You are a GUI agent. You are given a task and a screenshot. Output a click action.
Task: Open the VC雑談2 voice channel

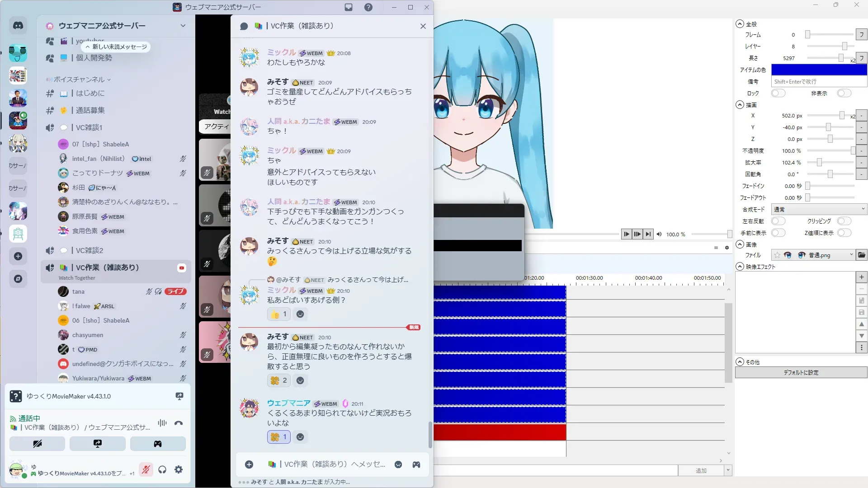(x=89, y=250)
